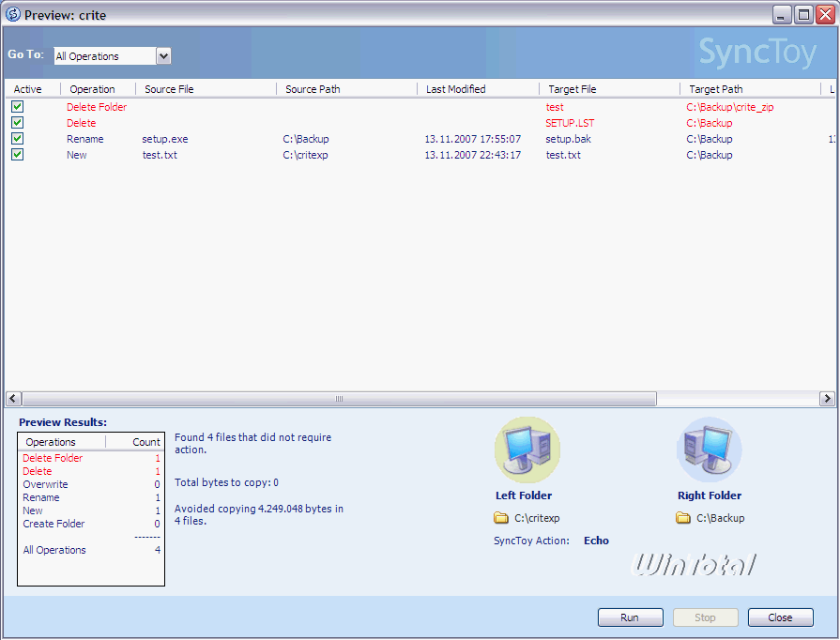Click the 13.11.2007 22:43:17 modified date
This screenshot has width=840, height=640.
tap(472, 156)
